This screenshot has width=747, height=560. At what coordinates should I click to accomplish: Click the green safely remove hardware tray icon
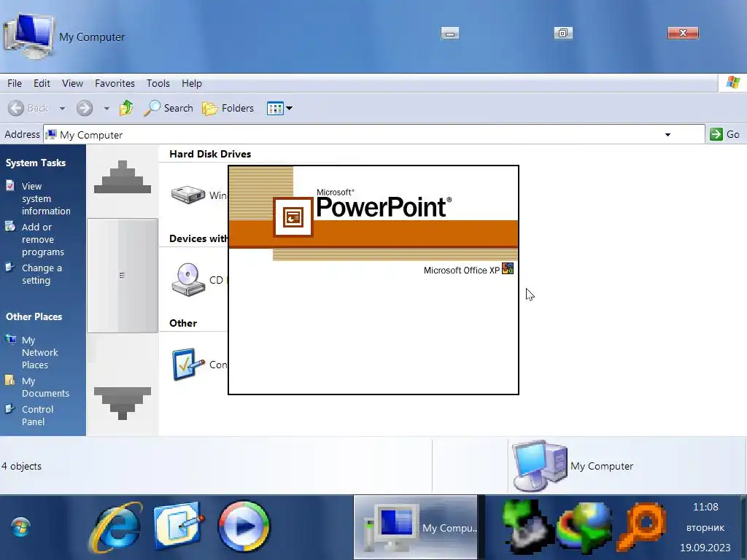(x=527, y=526)
